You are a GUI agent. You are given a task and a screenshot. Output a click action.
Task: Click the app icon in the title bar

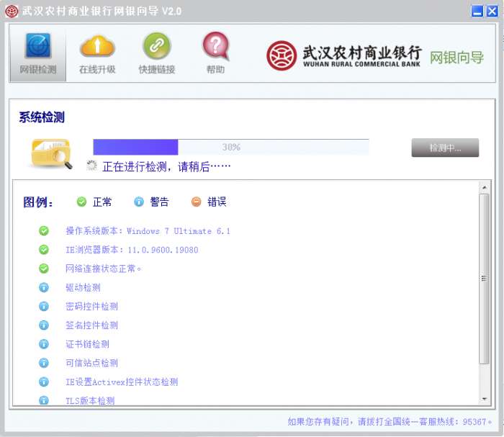click(x=12, y=12)
